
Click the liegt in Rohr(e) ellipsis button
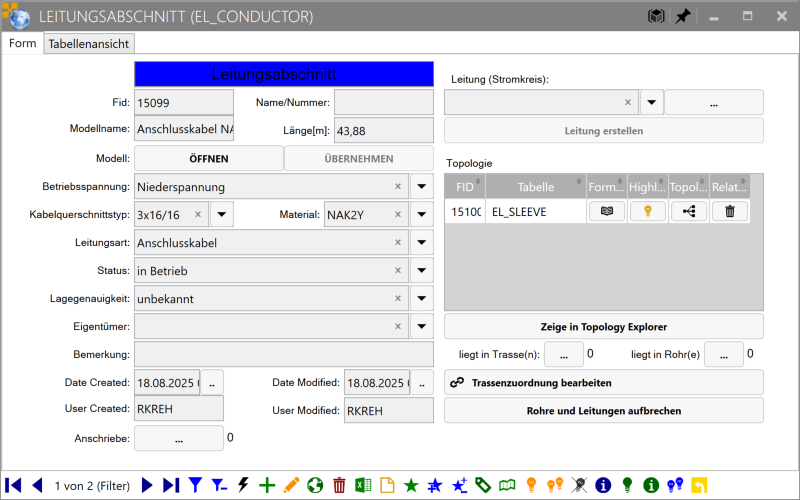[x=724, y=355]
